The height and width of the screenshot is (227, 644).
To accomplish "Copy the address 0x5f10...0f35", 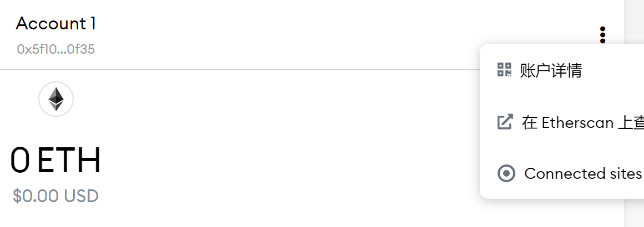I will (56, 49).
